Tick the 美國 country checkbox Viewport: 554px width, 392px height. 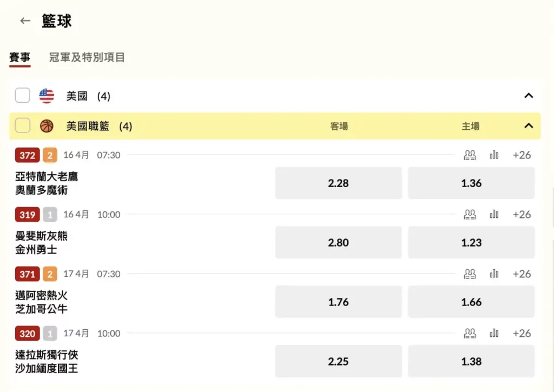(22, 96)
